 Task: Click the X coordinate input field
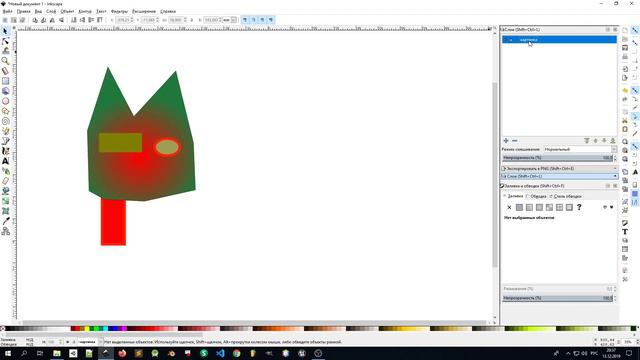click(124, 20)
